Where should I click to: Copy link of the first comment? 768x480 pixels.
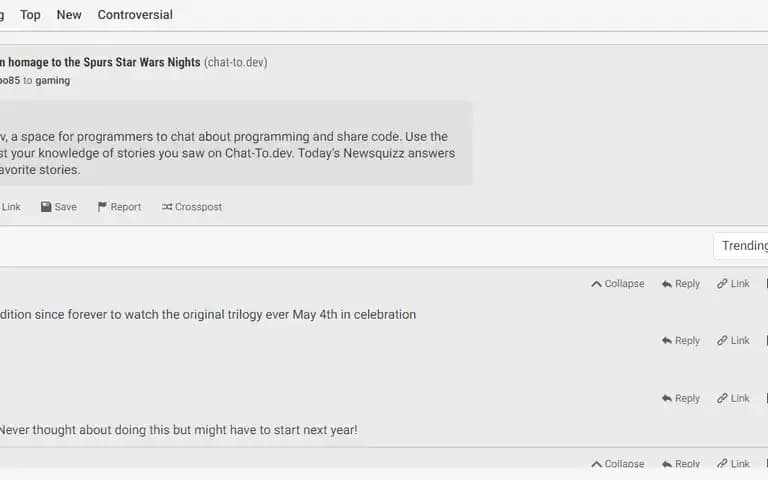pyautogui.click(x=733, y=284)
